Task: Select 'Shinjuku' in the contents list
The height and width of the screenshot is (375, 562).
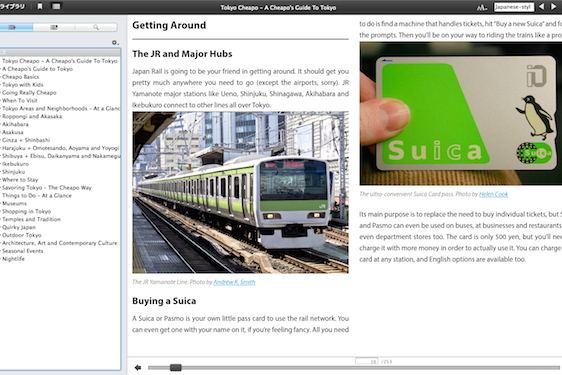Action: pyautogui.click(x=13, y=172)
